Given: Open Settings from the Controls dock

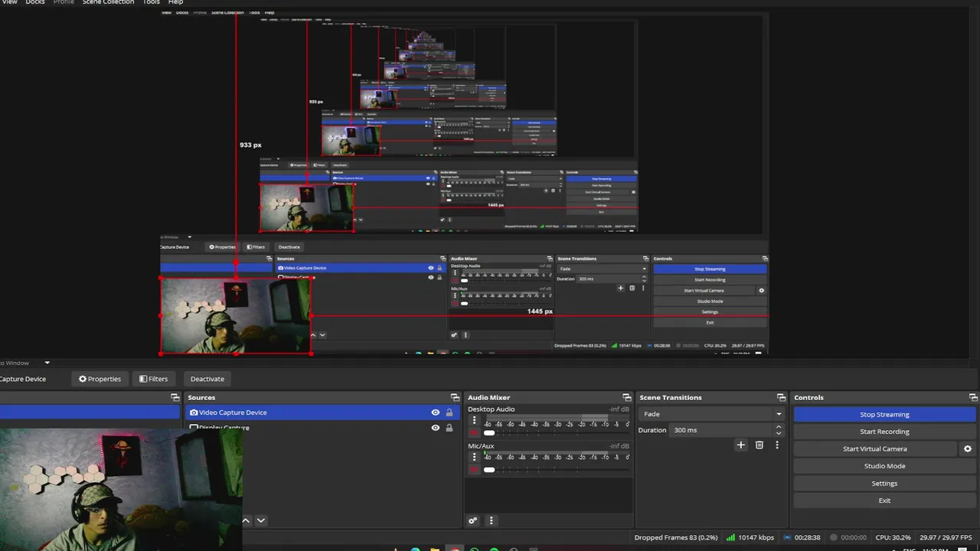Looking at the screenshot, I should pyautogui.click(x=884, y=484).
